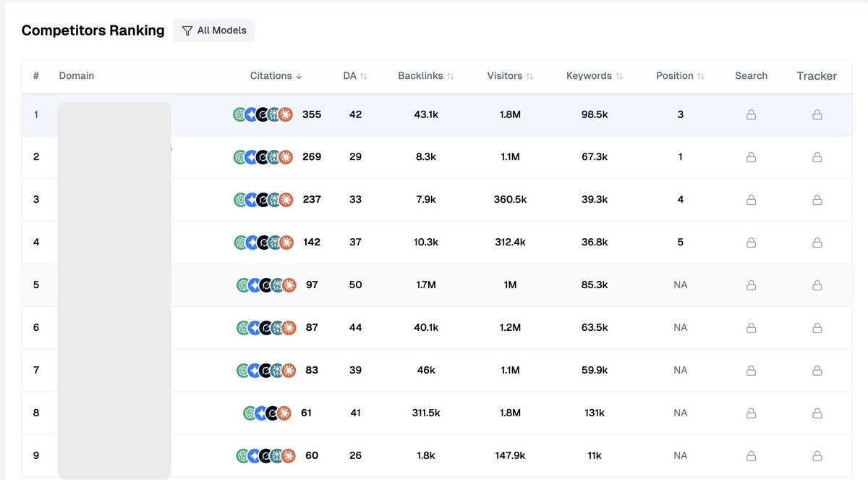868x480 pixels.
Task: Click Search lock icon in 142 citations row
Action: pos(751,243)
